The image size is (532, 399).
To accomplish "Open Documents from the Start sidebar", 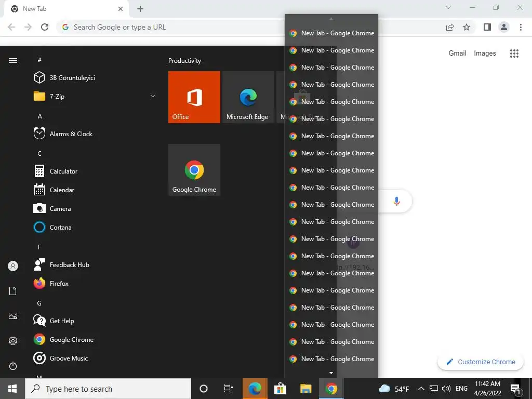I will click(13, 291).
